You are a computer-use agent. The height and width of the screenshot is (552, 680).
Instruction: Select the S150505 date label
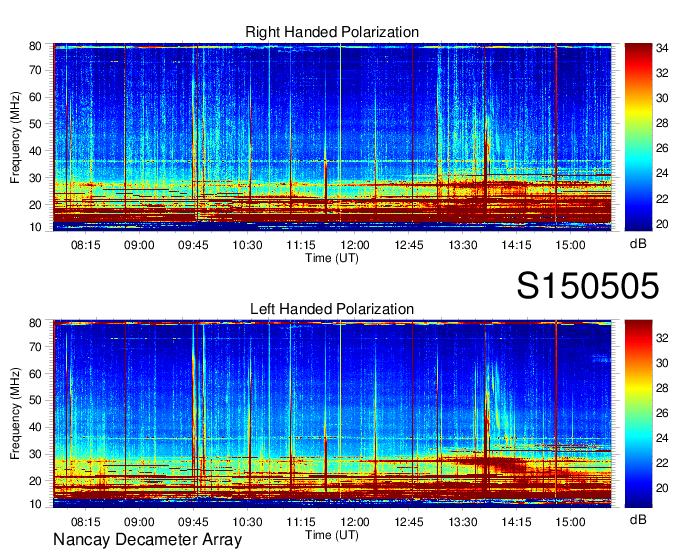[x=588, y=286]
